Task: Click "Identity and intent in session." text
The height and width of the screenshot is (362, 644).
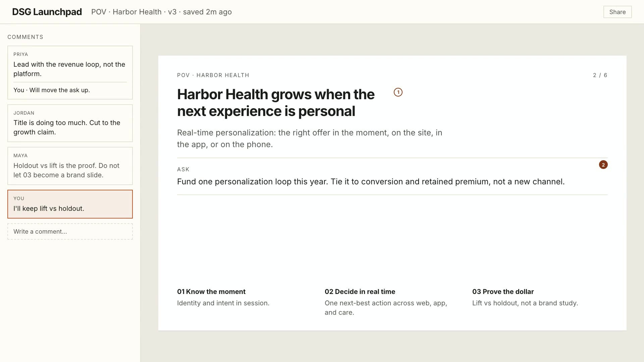Action: 223,303
